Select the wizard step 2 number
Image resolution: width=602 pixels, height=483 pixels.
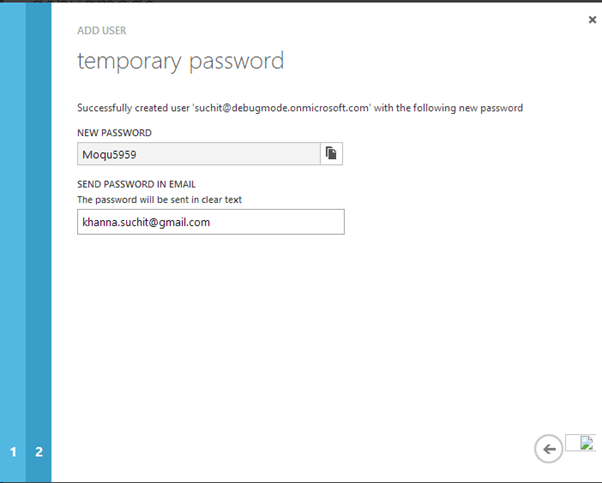tap(39, 452)
